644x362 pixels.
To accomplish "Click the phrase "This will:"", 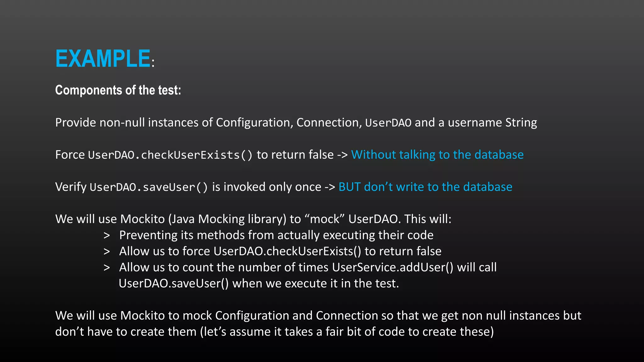I will click(x=428, y=219).
